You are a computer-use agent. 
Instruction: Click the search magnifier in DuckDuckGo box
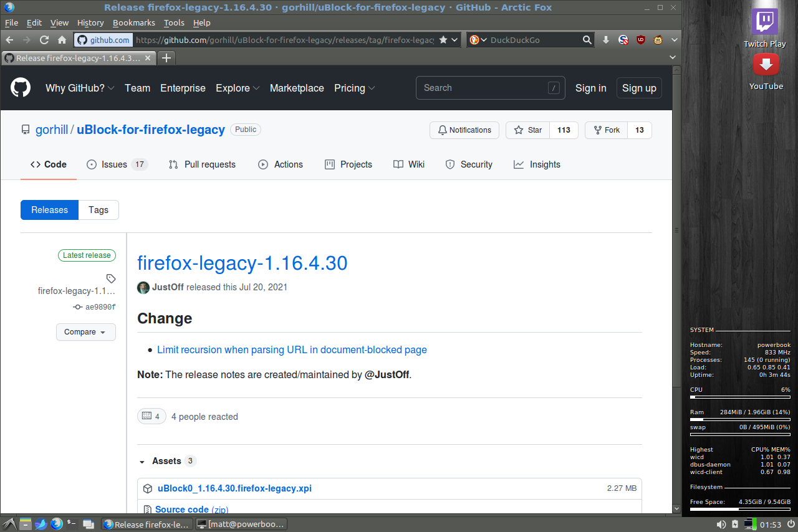click(x=587, y=40)
